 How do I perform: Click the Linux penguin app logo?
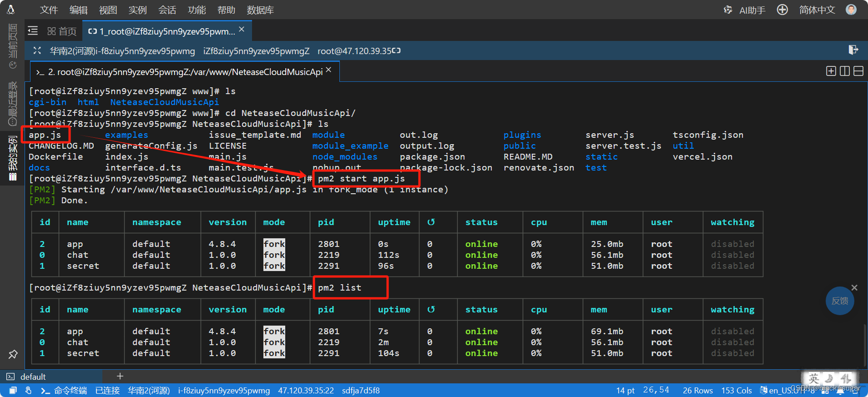coord(11,9)
